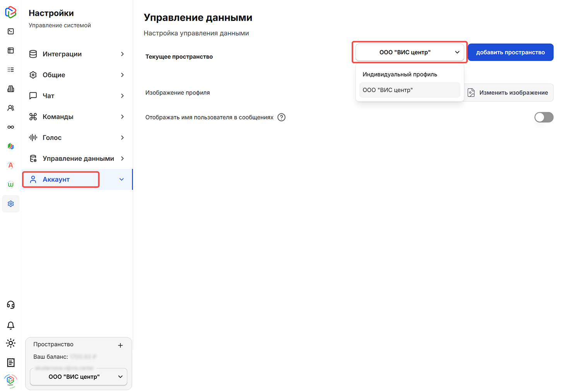Screen dimensions: 566x392
Task: Click the 'добавить пространство' button
Action: 510,52
